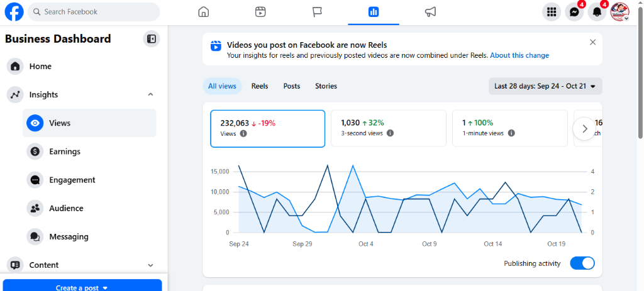Screen dimensions: 644x291
Task: Show more metric cards with the right arrow
Action: point(584,129)
